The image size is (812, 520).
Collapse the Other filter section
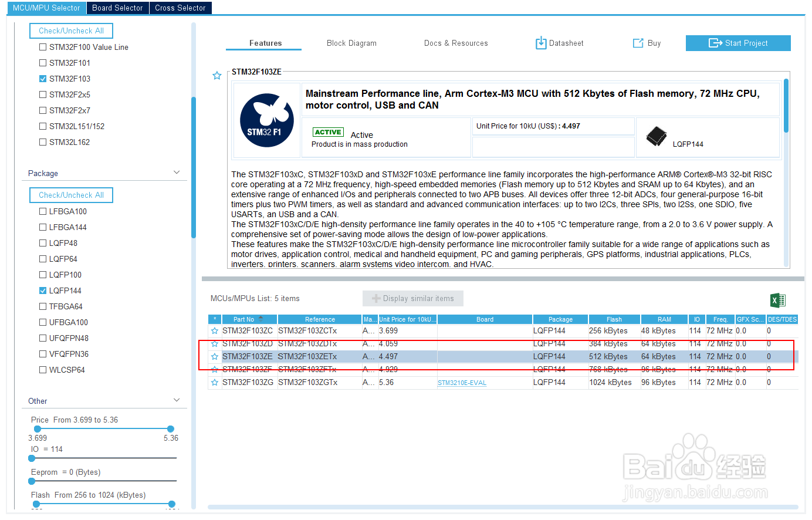(x=177, y=400)
